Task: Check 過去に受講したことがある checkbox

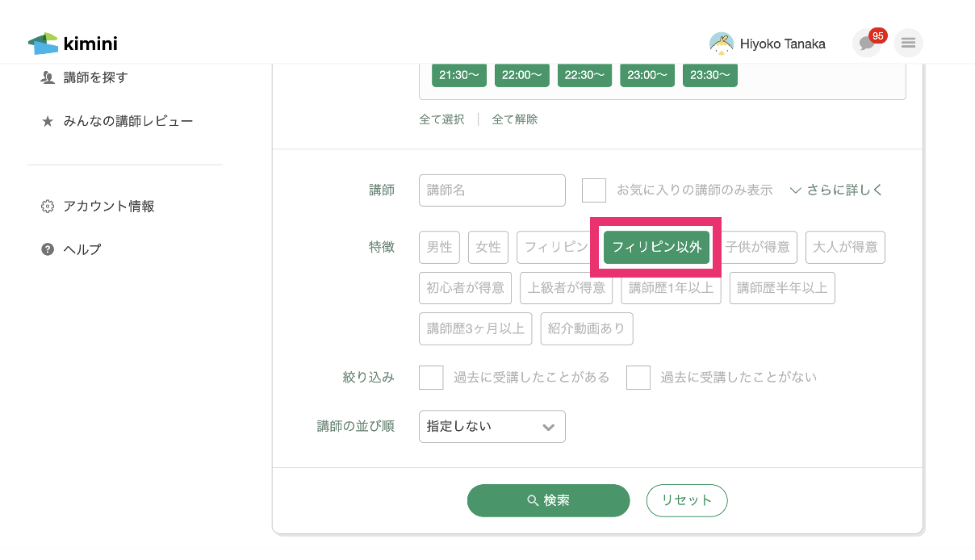Action: 431,378
